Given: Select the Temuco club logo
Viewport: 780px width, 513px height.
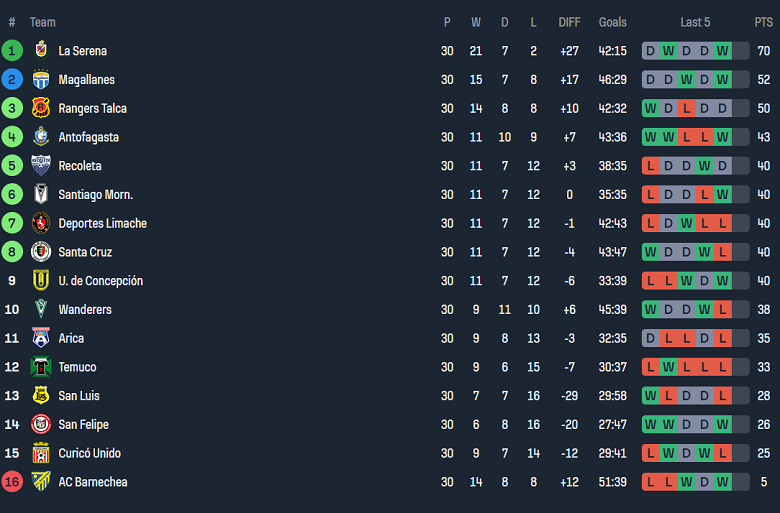Looking at the screenshot, I should [x=41, y=367].
